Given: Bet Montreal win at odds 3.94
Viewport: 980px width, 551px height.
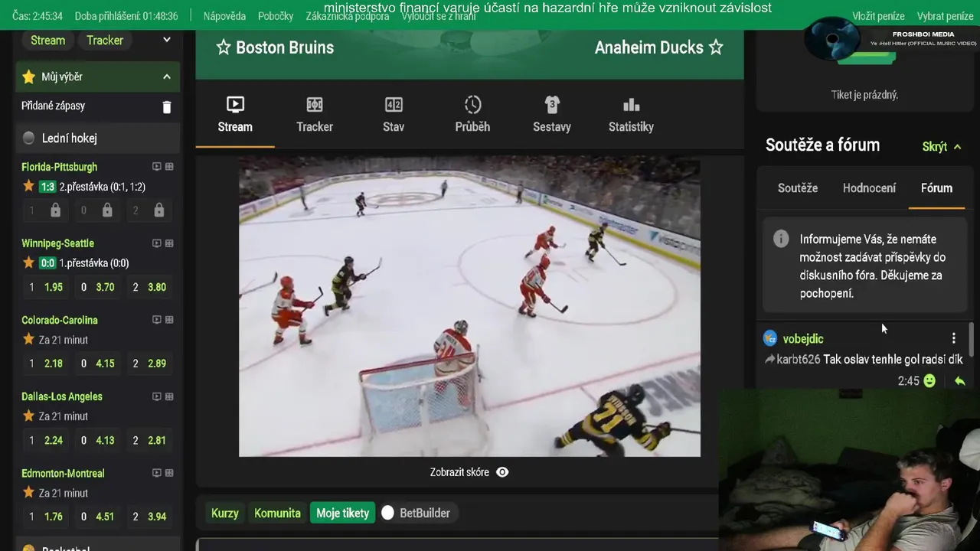Looking at the screenshot, I should click(x=150, y=517).
